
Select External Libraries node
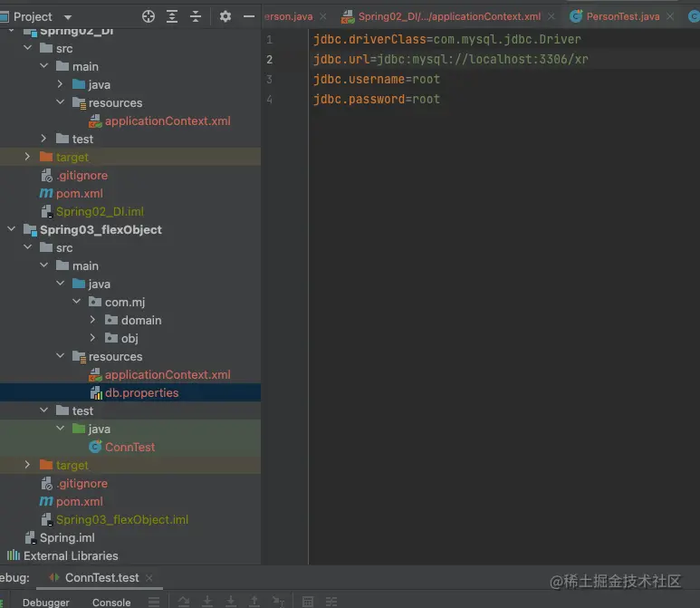tap(71, 555)
